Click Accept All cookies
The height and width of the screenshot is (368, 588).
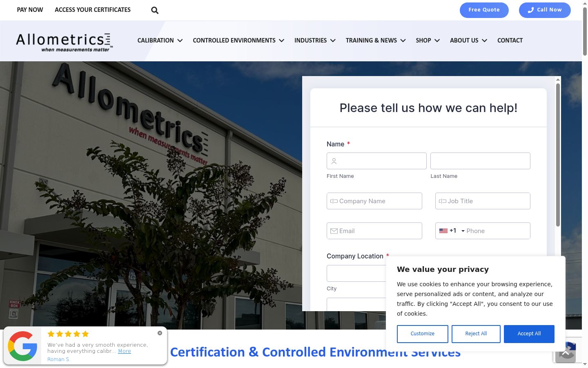coord(529,334)
